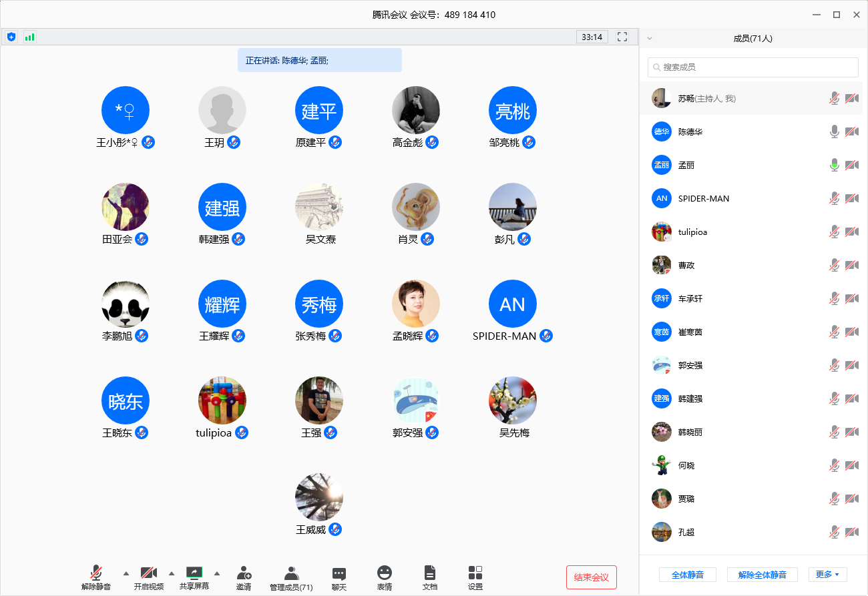This screenshot has width=868, height=596.
Task: Click the blue security shield icon
Action: point(11,37)
